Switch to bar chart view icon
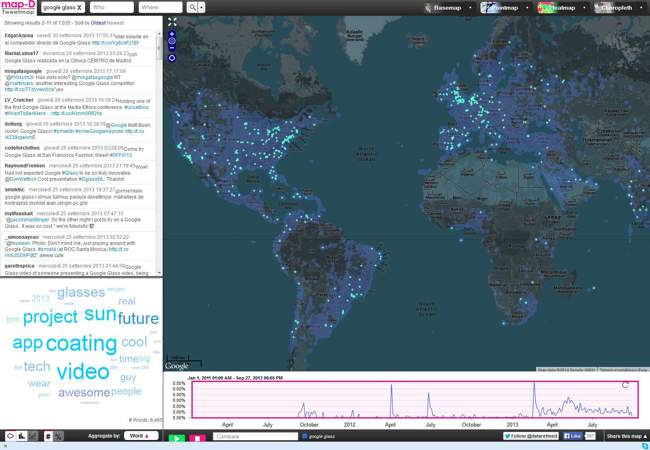The height and width of the screenshot is (450, 650). (x=22, y=436)
